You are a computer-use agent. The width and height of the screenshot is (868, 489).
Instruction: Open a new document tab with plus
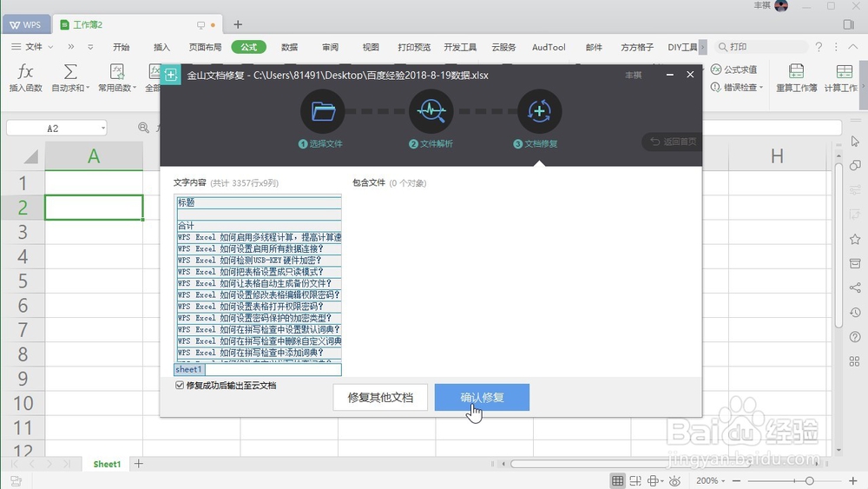click(x=238, y=24)
